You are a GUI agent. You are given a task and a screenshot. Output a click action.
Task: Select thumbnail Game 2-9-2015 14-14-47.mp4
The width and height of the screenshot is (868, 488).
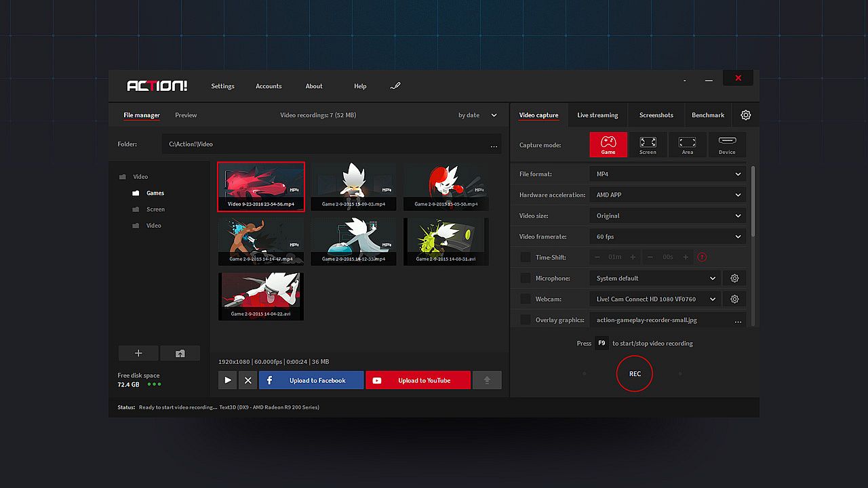pos(261,241)
